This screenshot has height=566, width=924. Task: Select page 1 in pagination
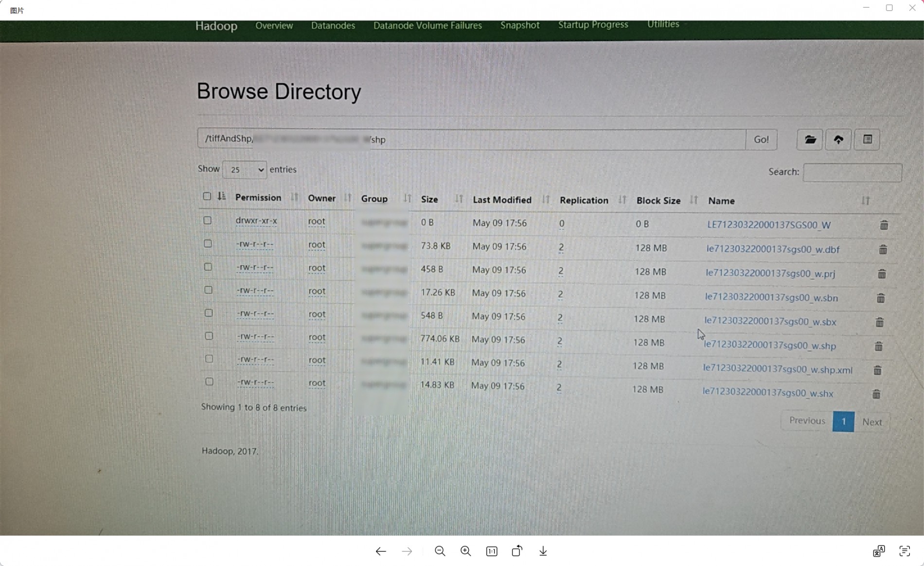pyautogui.click(x=843, y=421)
